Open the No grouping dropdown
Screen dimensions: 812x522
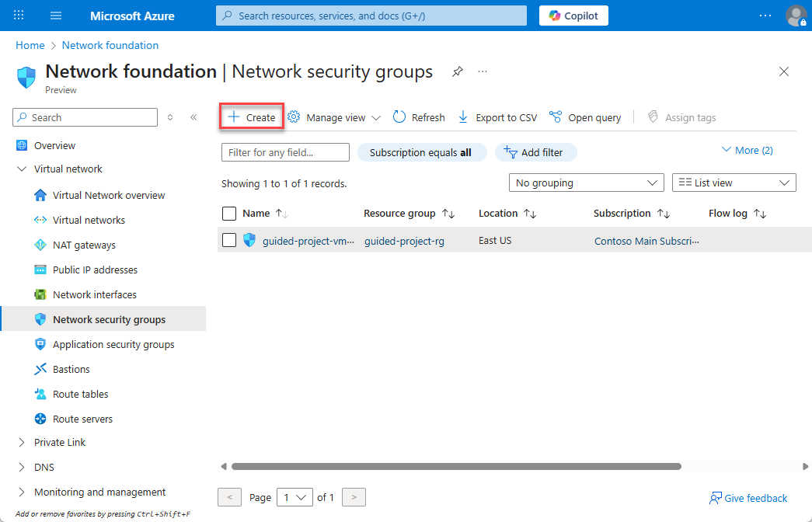coord(586,183)
